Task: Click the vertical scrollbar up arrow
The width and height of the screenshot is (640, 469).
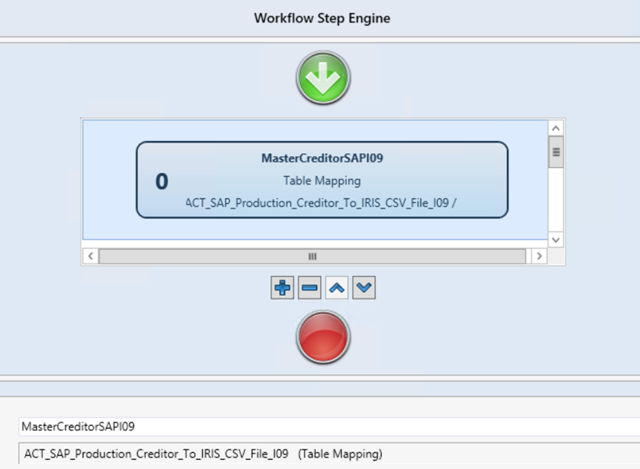Action: pos(556,129)
